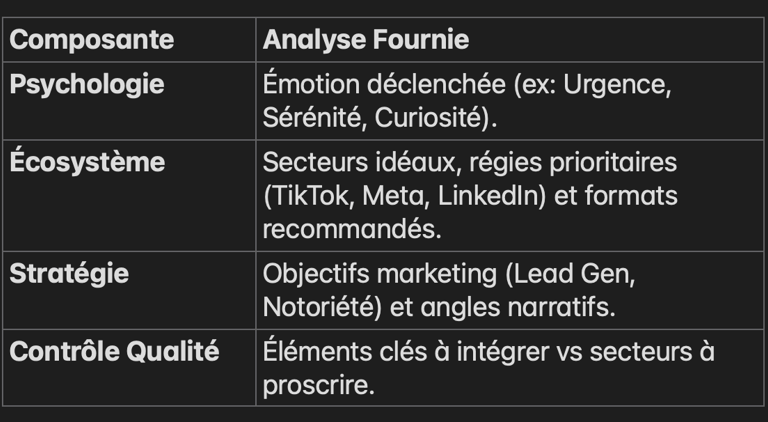Click the word Sérénité
The width and height of the screenshot is (768, 422).
pyautogui.click(x=310, y=117)
